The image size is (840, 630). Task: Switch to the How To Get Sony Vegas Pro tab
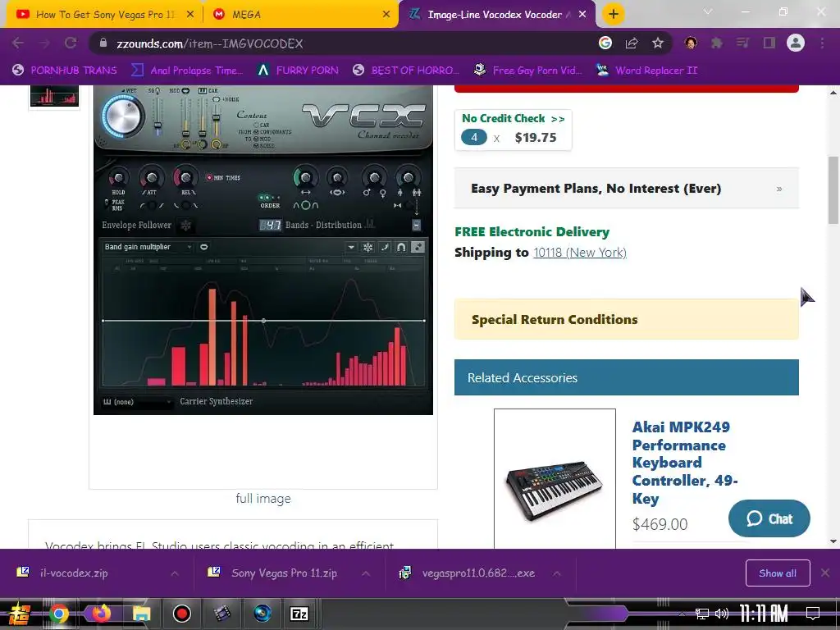coord(99,15)
